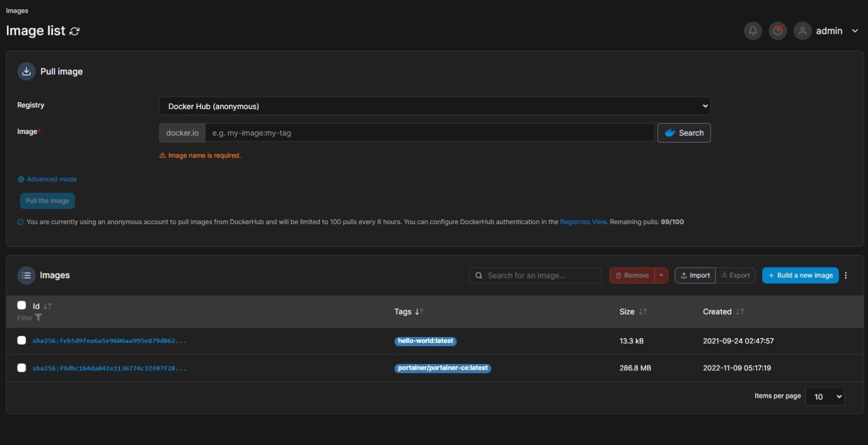
Task: Expand the admin account menu chevron
Action: pos(855,31)
